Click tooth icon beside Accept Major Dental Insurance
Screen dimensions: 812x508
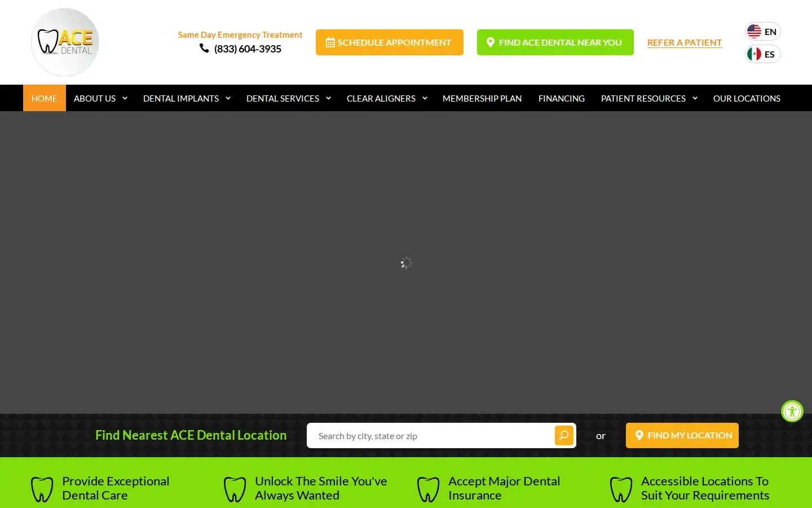coord(429,489)
